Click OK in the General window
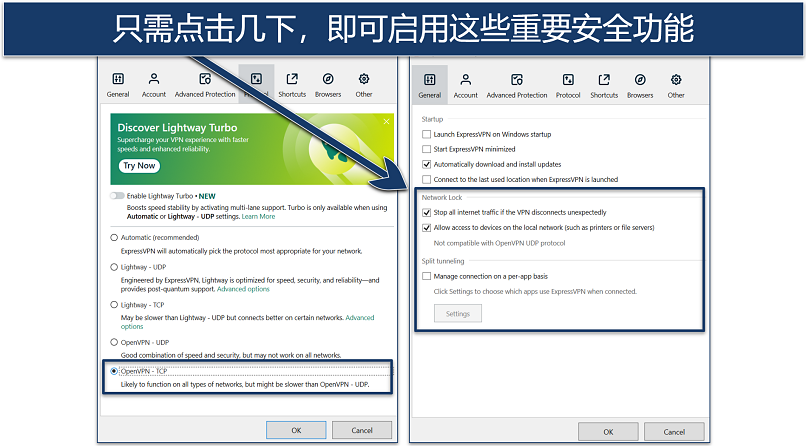806x446 pixels. tap(608, 432)
